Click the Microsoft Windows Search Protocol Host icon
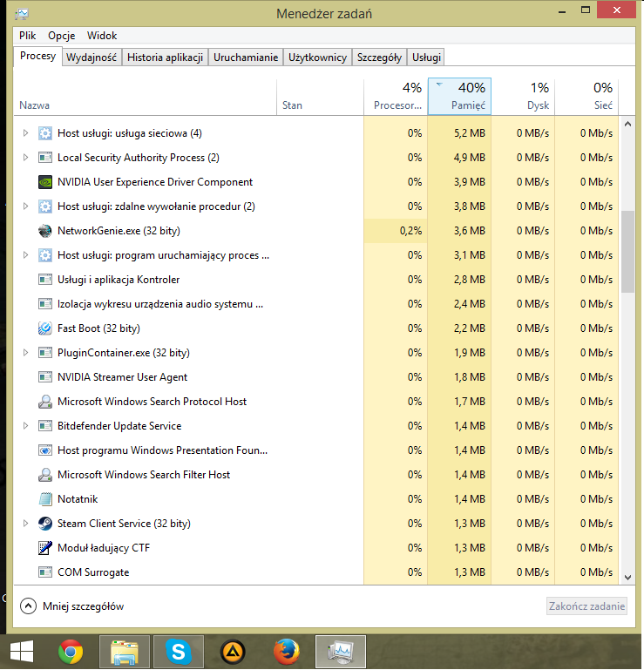This screenshot has height=670, width=644. [45, 402]
